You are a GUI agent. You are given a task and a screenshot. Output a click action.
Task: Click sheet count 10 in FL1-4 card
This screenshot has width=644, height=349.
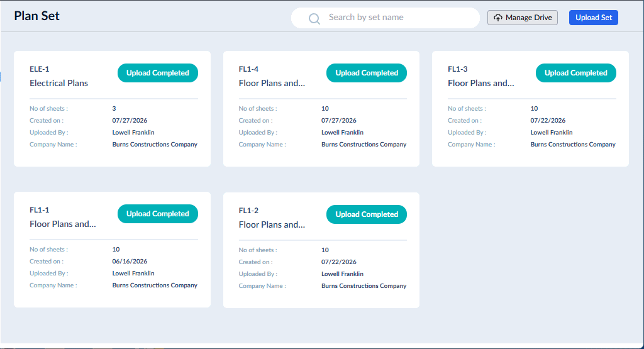(x=325, y=108)
